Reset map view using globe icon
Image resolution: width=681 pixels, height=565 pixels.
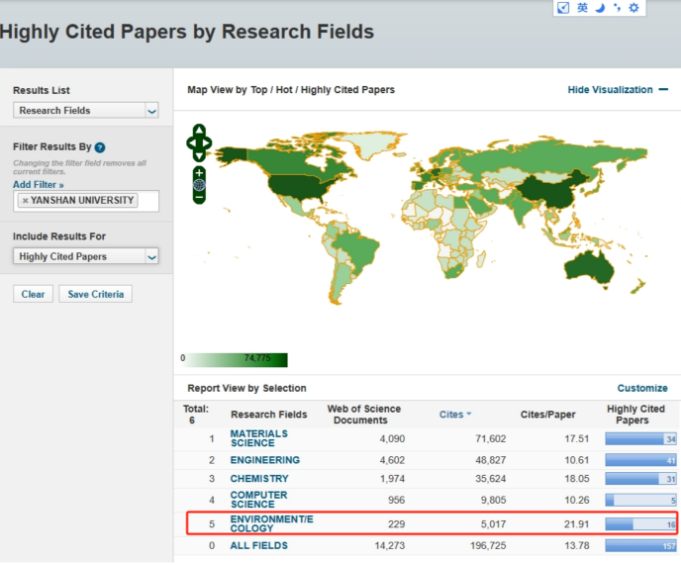point(199,185)
